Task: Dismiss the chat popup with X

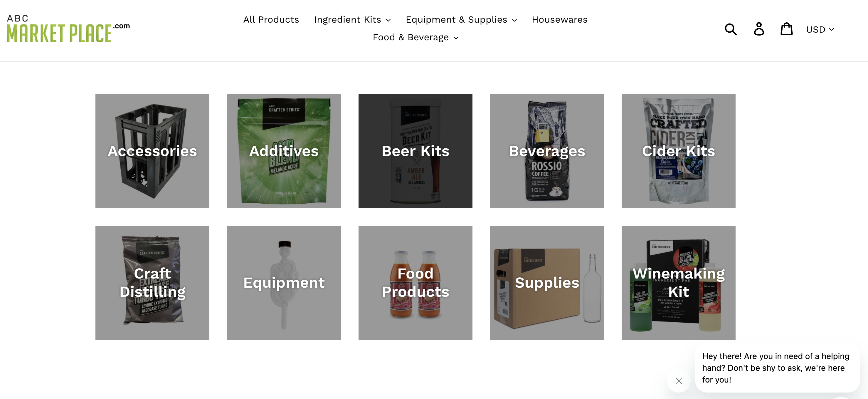Action: tap(679, 381)
